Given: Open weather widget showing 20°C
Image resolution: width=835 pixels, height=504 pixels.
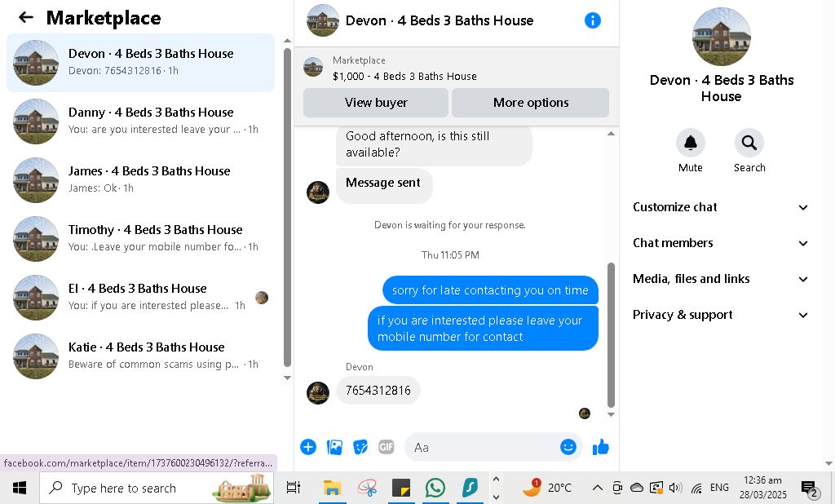Looking at the screenshot, I should [547, 488].
